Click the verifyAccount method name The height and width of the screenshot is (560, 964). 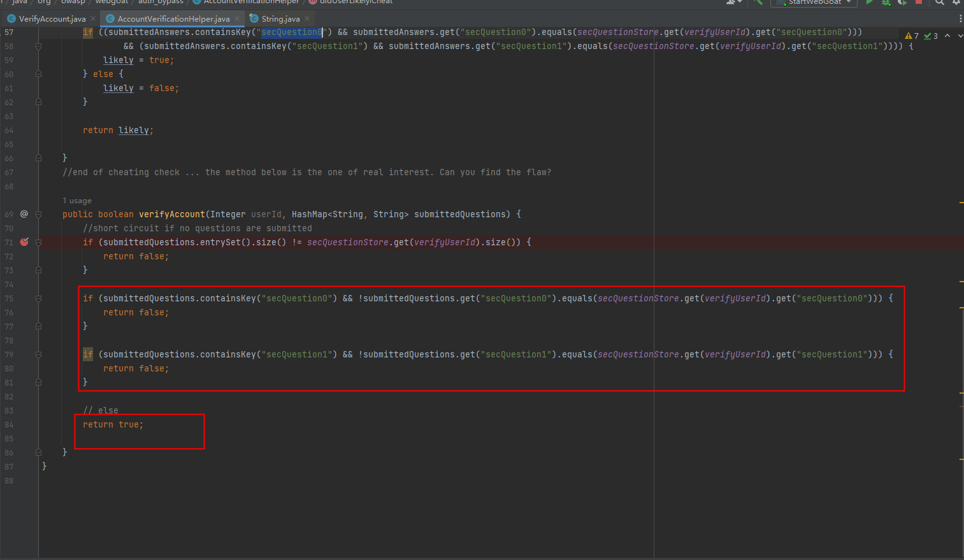click(172, 214)
